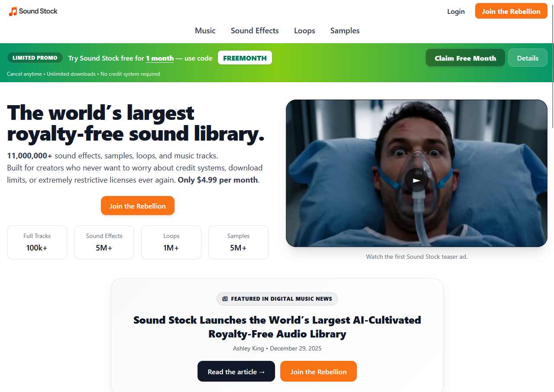Select the Samples 5M+ stat card
The width and height of the screenshot is (554, 392).
point(238,242)
